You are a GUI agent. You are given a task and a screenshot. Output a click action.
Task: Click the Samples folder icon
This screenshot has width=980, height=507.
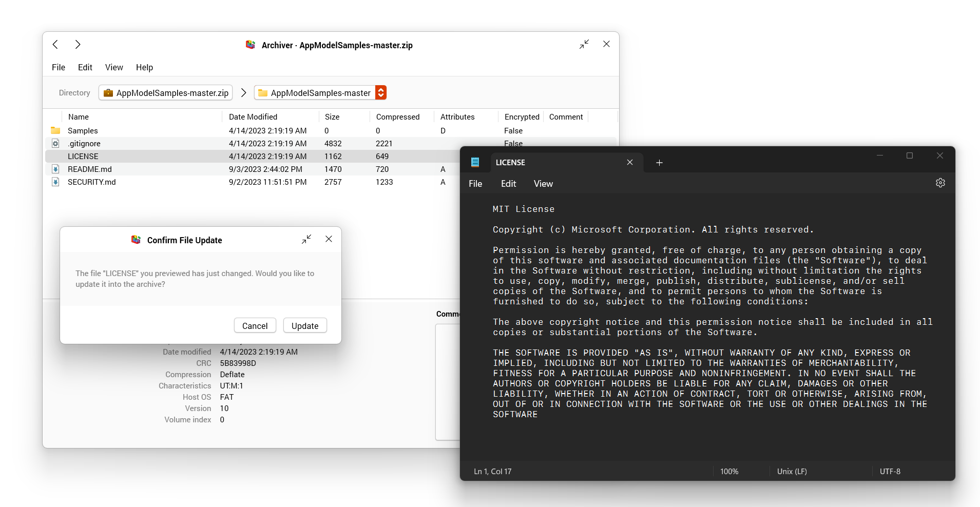(55, 130)
